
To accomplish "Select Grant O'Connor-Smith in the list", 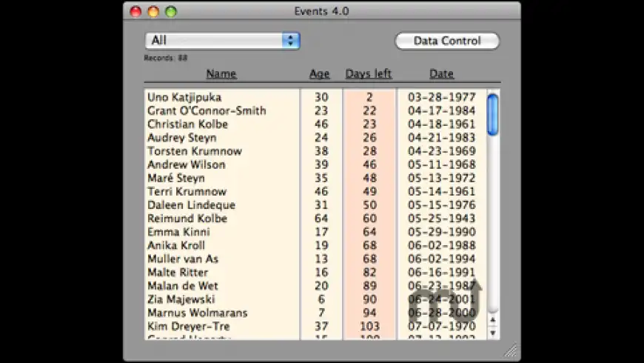I will click(x=207, y=111).
